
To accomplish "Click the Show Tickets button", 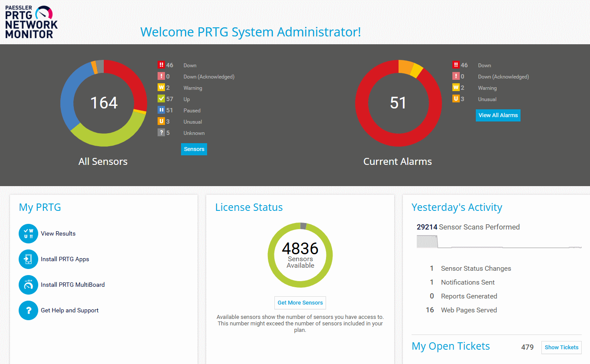I will (x=561, y=348).
